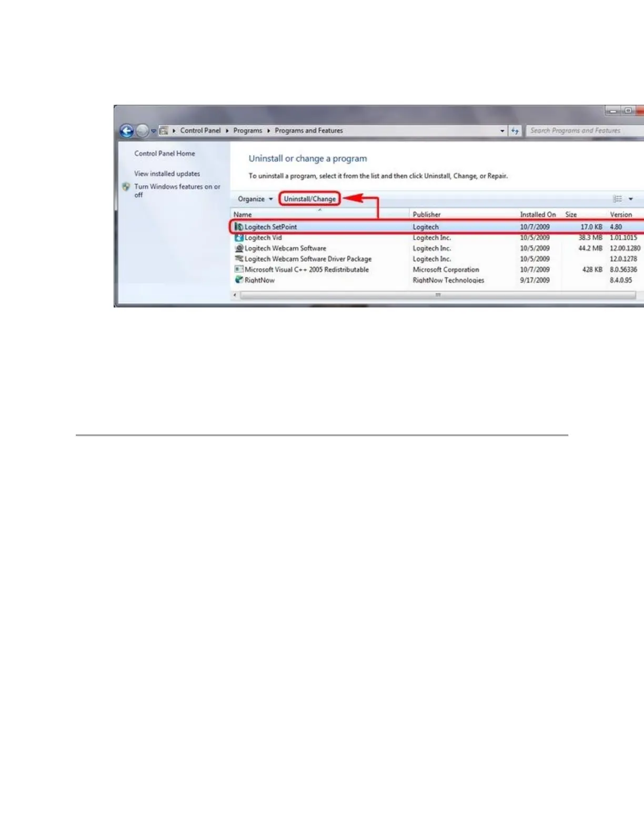
Task: Open the address bar history dropdown
Action: tap(502, 131)
